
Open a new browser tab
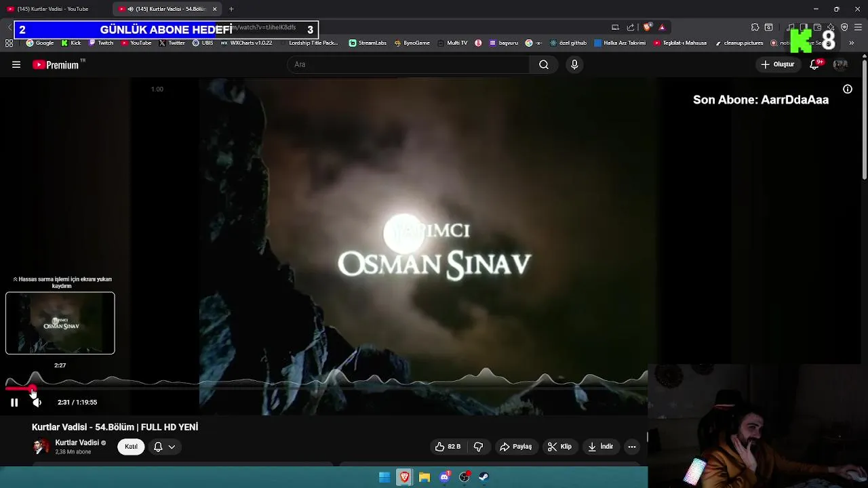pos(231,9)
